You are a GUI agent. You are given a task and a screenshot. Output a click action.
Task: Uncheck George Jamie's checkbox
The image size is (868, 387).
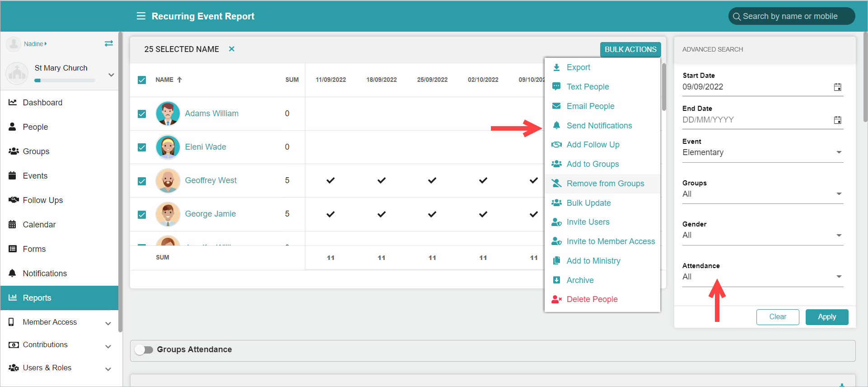pos(142,215)
